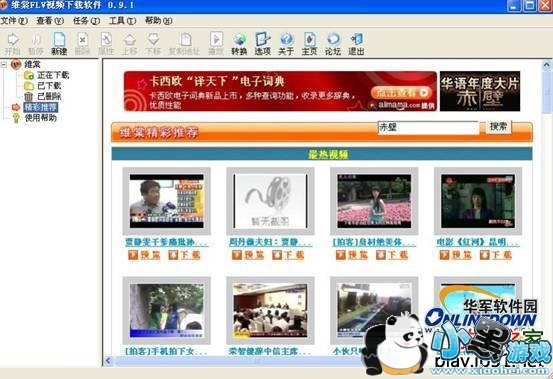This screenshot has height=379, width=553.
Task: Open the 工具 menu
Action: click(x=122, y=21)
